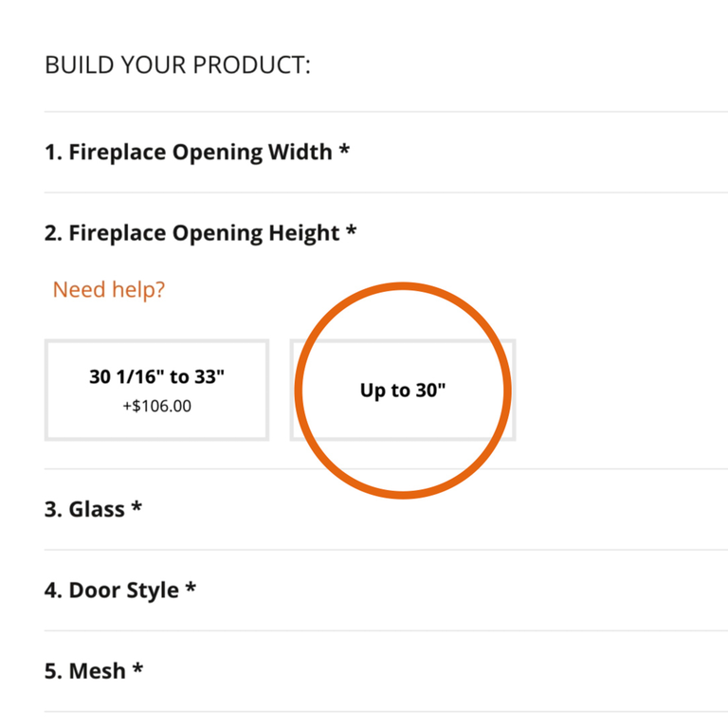Click the asterisk beside Fireplace Opening Height

pos(352,232)
